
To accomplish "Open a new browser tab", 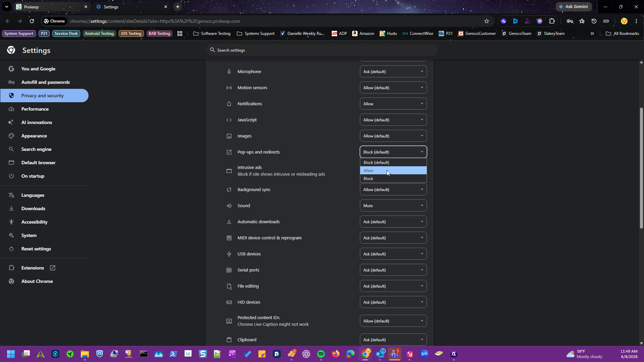I will (178, 7).
